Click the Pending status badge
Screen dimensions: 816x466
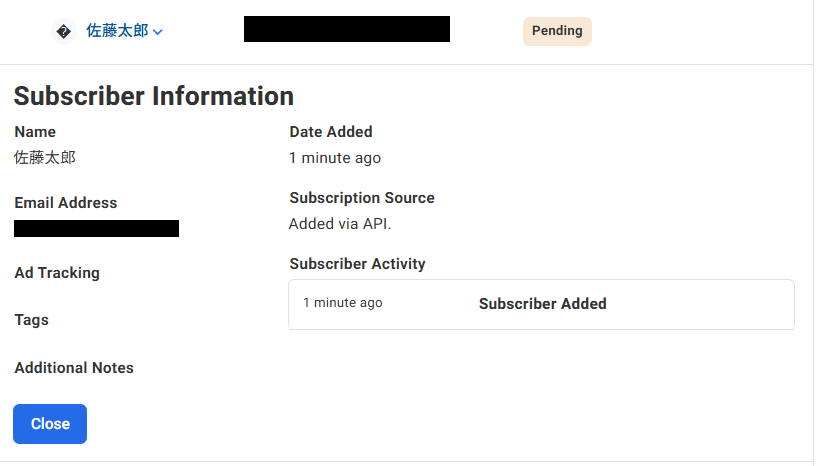[557, 31]
